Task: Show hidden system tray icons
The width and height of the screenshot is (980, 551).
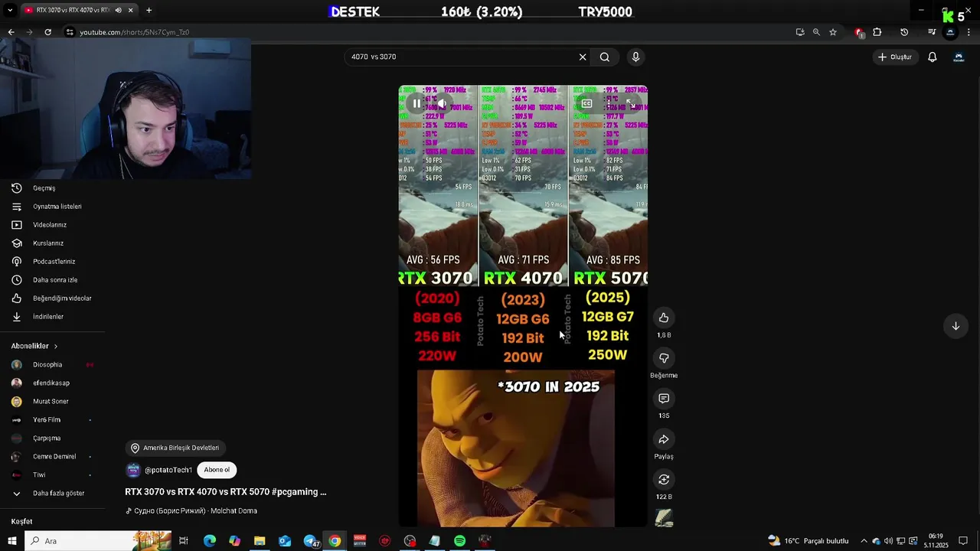Action: tap(864, 541)
